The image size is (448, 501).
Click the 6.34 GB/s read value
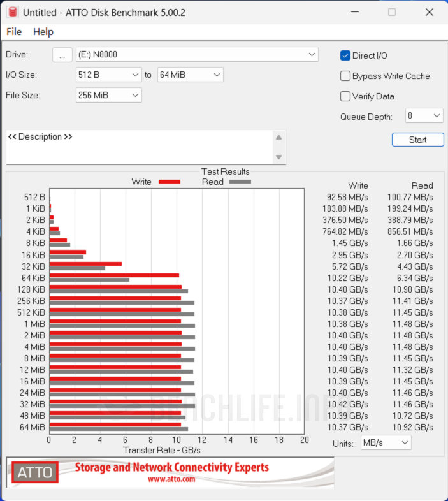(415, 278)
